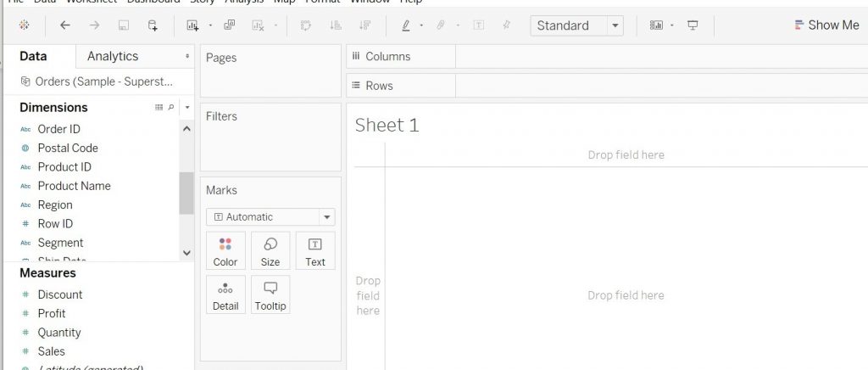Select the Row ID dimension
This screenshot has height=370, width=868.
55,224
